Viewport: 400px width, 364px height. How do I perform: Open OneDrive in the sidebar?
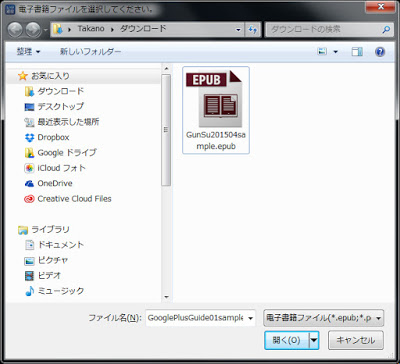click(x=55, y=183)
